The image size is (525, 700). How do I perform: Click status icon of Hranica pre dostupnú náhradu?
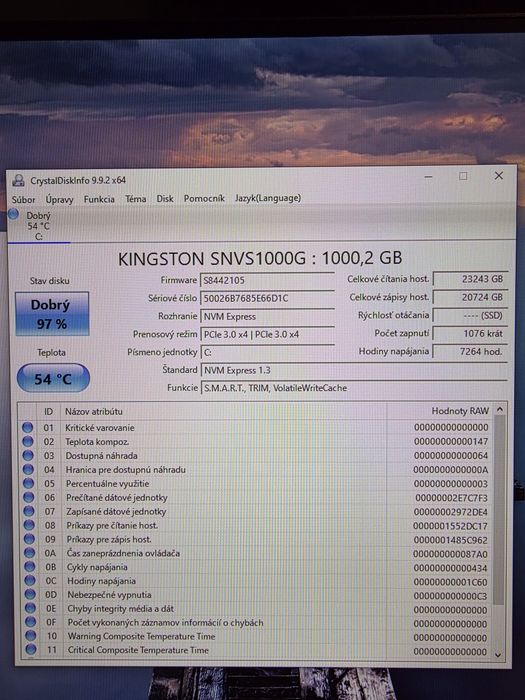(28, 469)
